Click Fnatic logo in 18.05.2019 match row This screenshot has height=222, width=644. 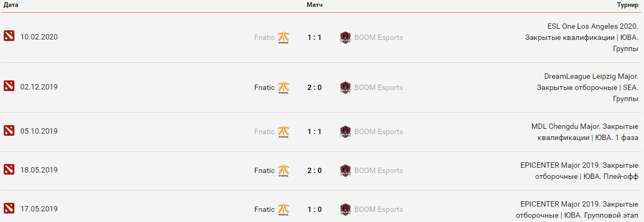click(284, 171)
